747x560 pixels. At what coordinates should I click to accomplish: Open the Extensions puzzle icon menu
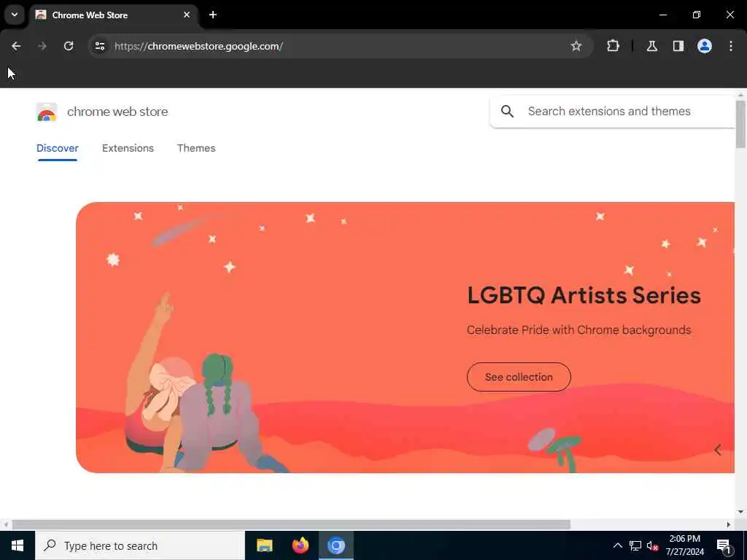click(613, 46)
